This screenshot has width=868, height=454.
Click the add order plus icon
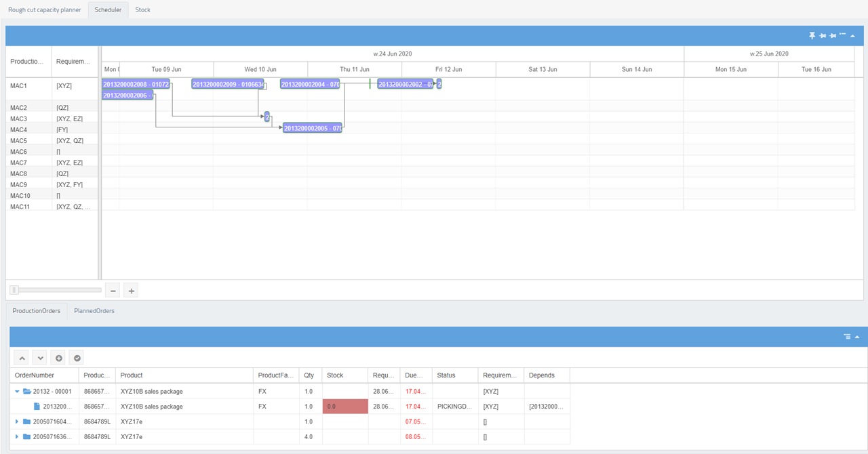point(58,357)
